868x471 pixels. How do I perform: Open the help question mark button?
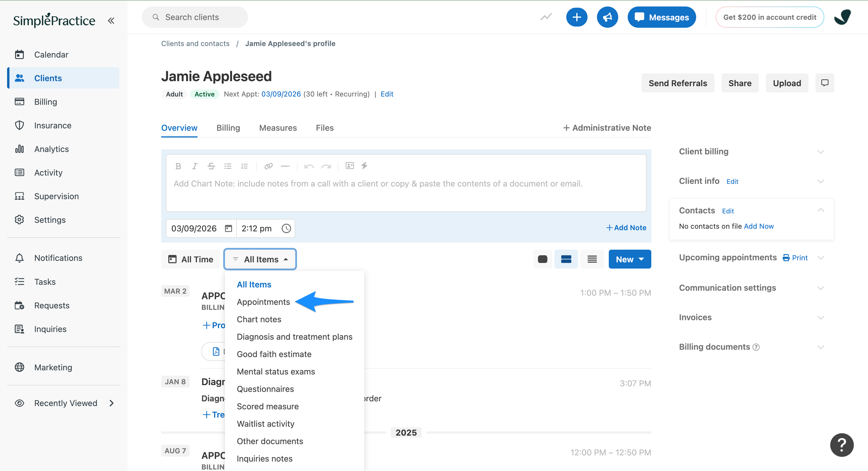(x=842, y=445)
